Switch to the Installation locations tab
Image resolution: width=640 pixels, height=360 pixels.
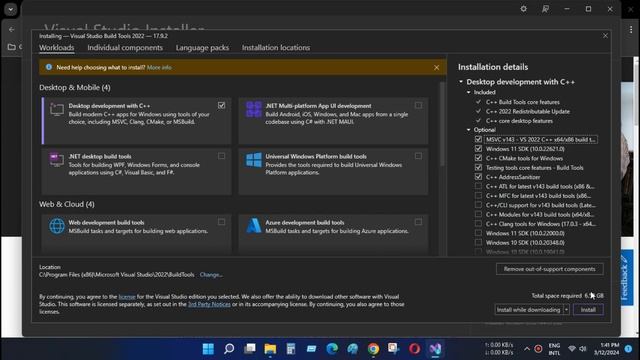tap(276, 48)
